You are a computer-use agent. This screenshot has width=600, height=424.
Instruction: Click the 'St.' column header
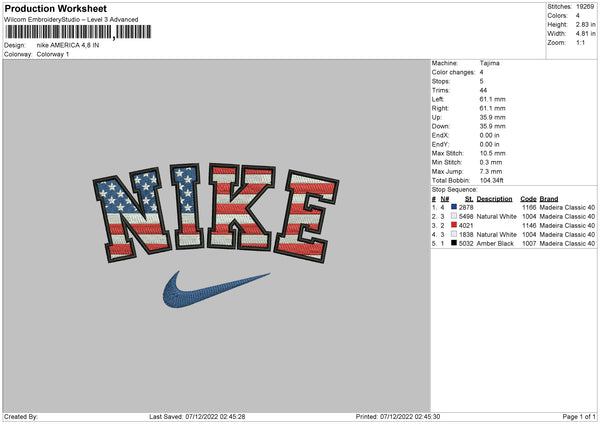[x=469, y=199]
